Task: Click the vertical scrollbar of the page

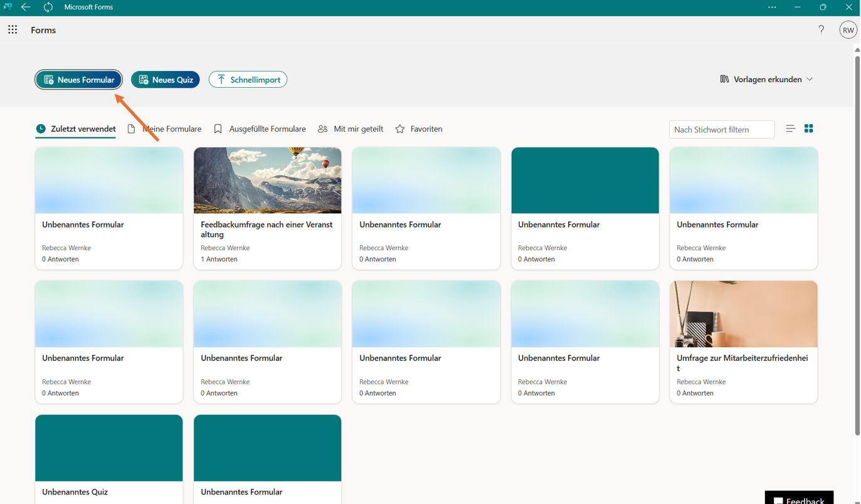Action: (x=857, y=244)
